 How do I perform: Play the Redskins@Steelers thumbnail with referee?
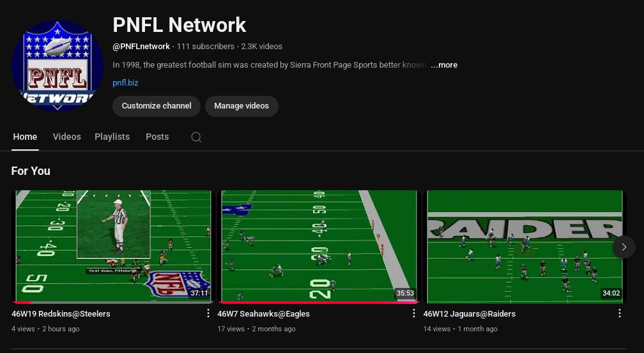click(x=113, y=246)
